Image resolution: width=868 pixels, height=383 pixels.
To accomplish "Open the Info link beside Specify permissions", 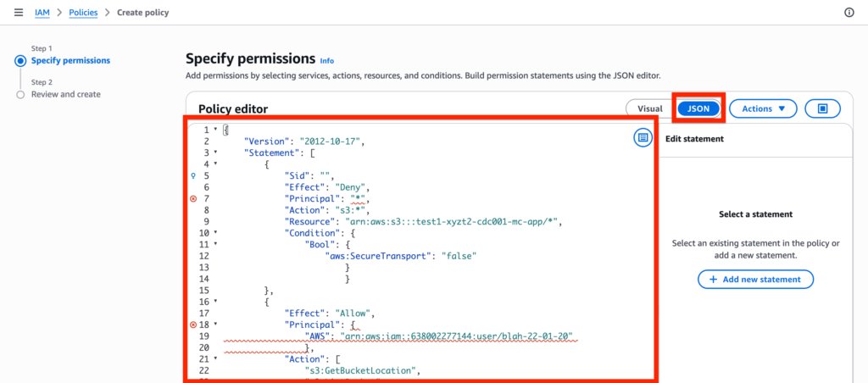I will pos(327,61).
